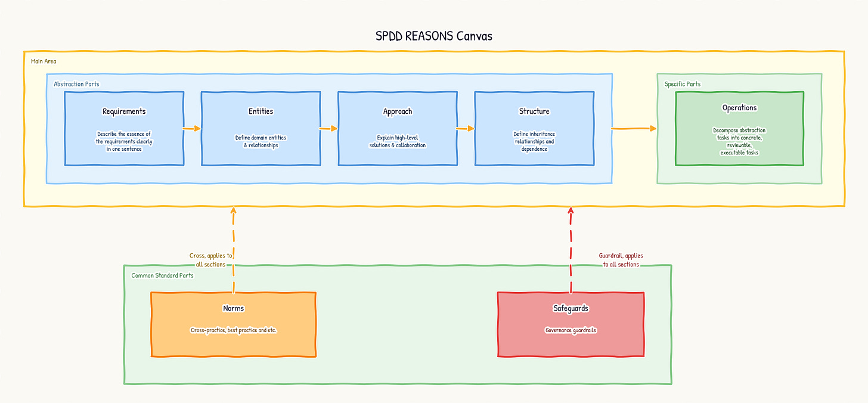The image size is (868, 403).
Task: Click 'Define inheritance relationships and dependence' text
Action: pos(534,141)
